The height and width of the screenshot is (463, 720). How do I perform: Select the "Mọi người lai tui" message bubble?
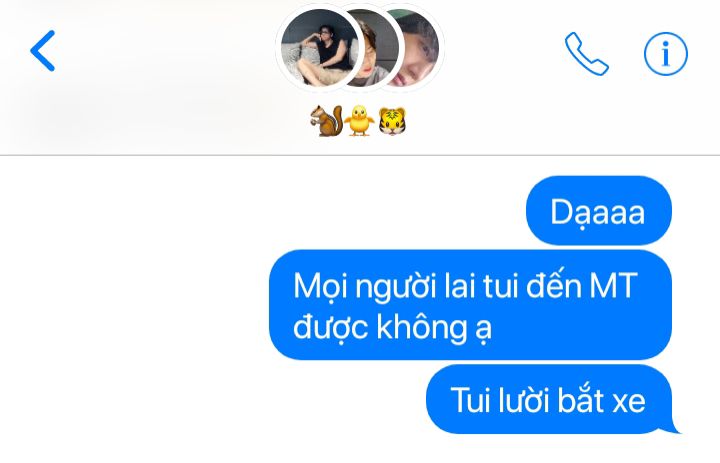470,305
